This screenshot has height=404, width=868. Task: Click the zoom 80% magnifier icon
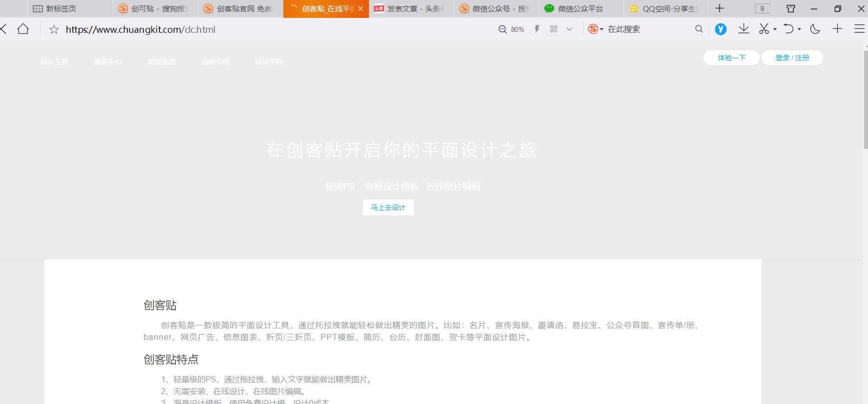click(x=502, y=29)
